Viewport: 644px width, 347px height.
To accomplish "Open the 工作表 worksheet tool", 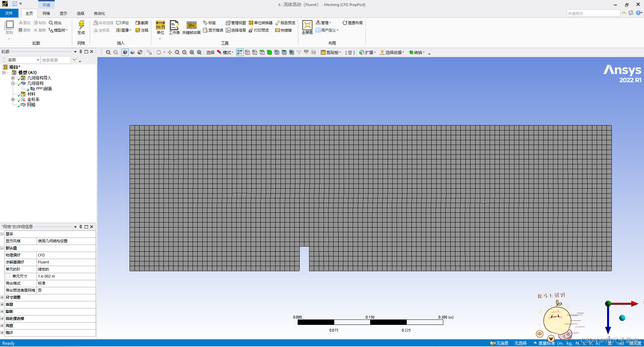I will 174,28.
